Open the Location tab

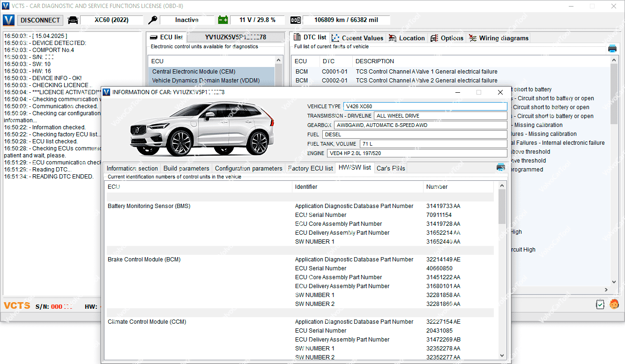tap(407, 38)
